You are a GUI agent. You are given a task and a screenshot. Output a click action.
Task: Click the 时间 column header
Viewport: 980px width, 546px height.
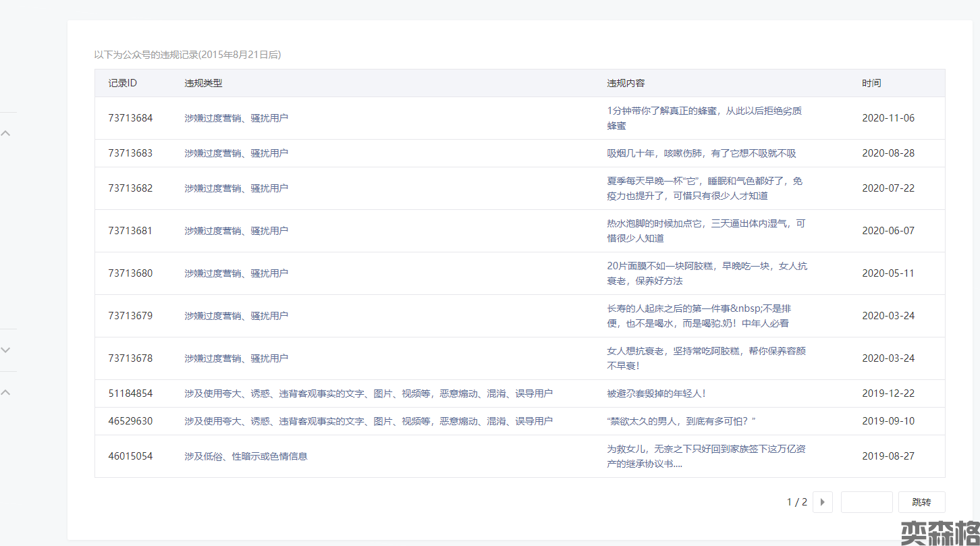click(x=871, y=83)
